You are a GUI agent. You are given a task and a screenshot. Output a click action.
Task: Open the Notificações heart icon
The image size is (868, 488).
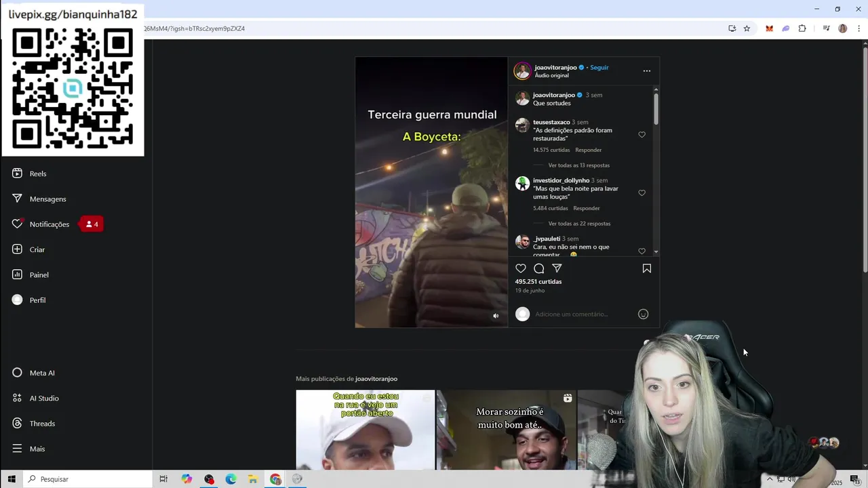[x=18, y=224]
